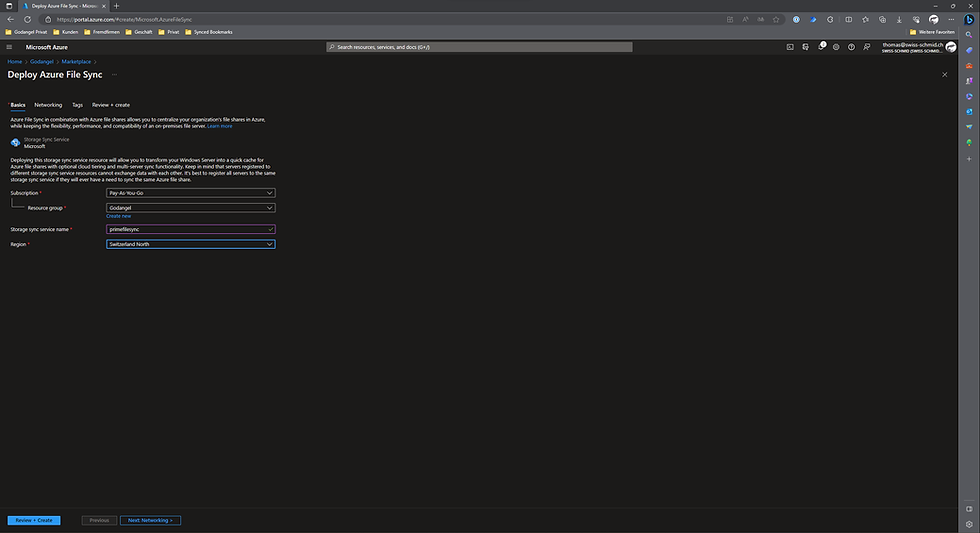The image size is (980, 533).
Task: Switch to the Tags tab
Action: (78, 105)
